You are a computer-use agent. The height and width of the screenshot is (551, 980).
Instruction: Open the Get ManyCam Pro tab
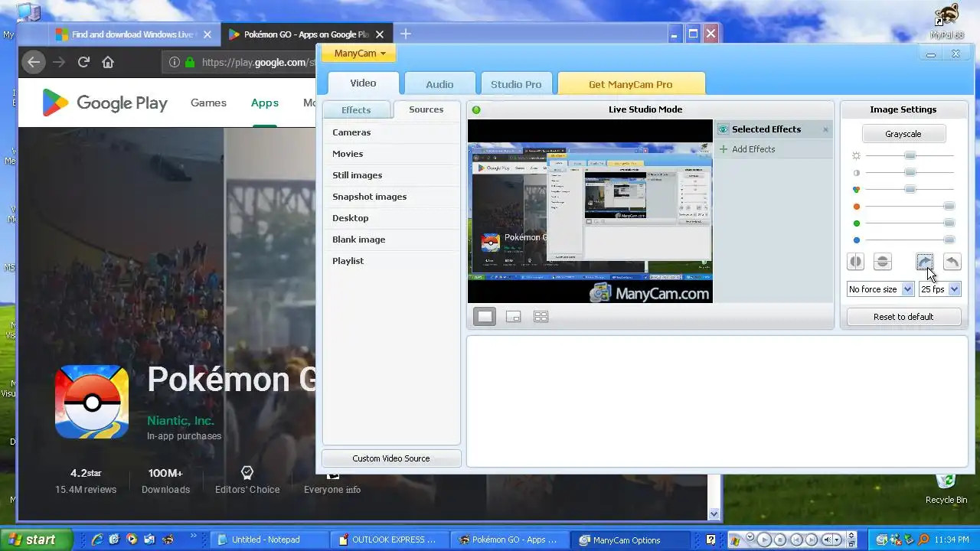[x=631, y=84]
